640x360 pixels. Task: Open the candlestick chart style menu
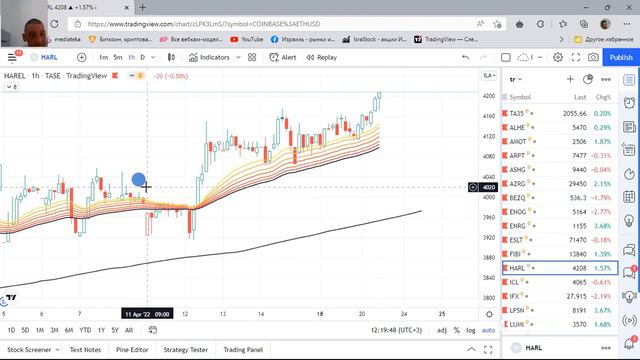171,58
